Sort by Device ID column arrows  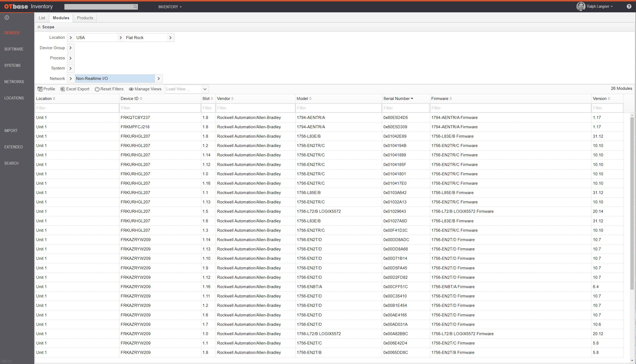[x=141, y=99]
